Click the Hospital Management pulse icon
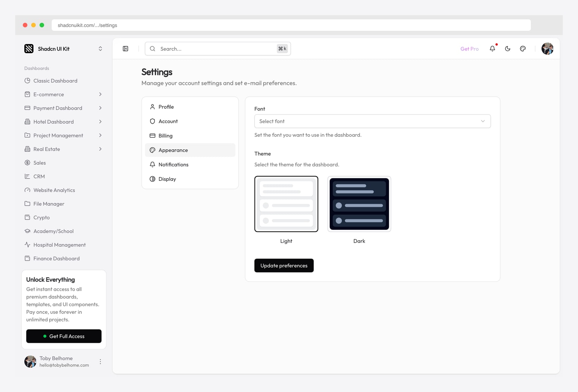The width and height of the screenshot is (578, 392). (x=27, y=245)
